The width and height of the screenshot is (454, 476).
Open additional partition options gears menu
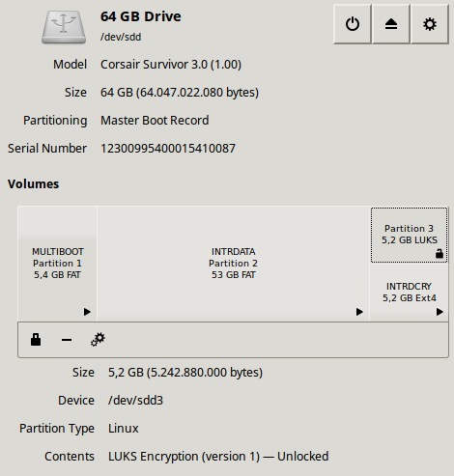(98, 340)
